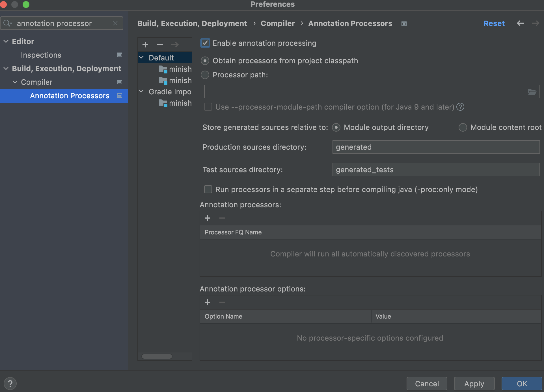This screenshot has height=392, width=544.
Task: Edit the Test sources directory field
Action: (436, 169)
